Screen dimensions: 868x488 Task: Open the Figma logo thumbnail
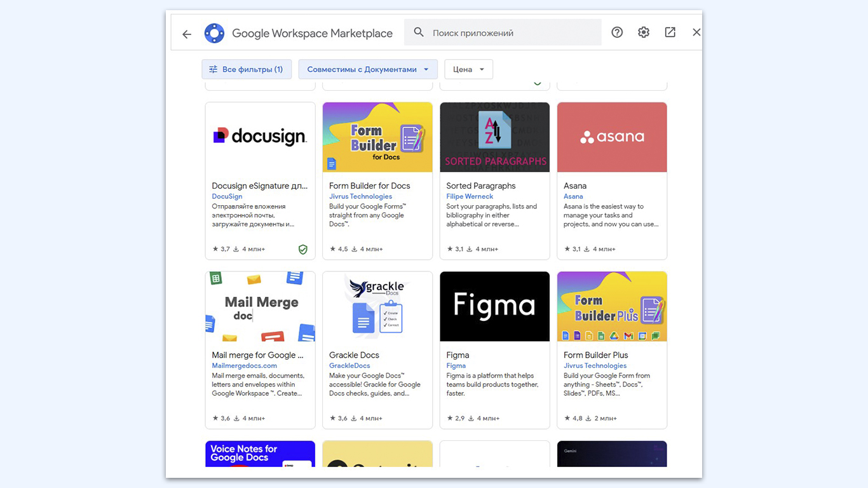pos(494,307)
